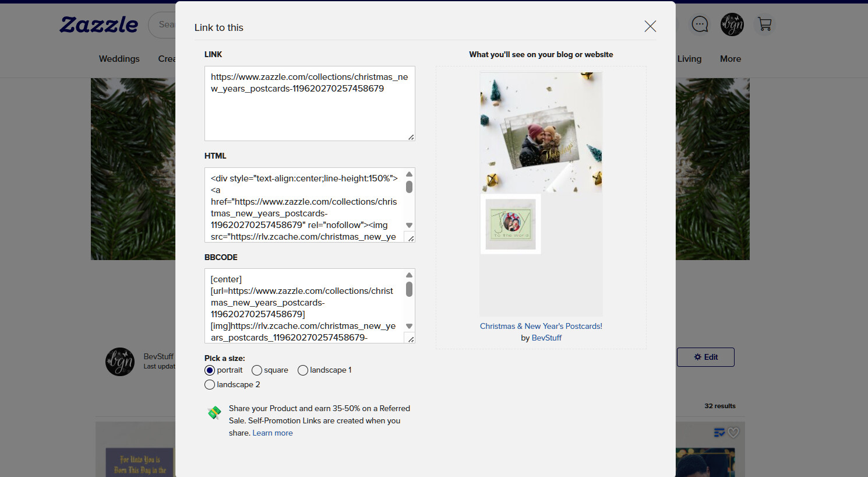
Task: Open the chat messages icon
Action: click(x=700, y=24)
